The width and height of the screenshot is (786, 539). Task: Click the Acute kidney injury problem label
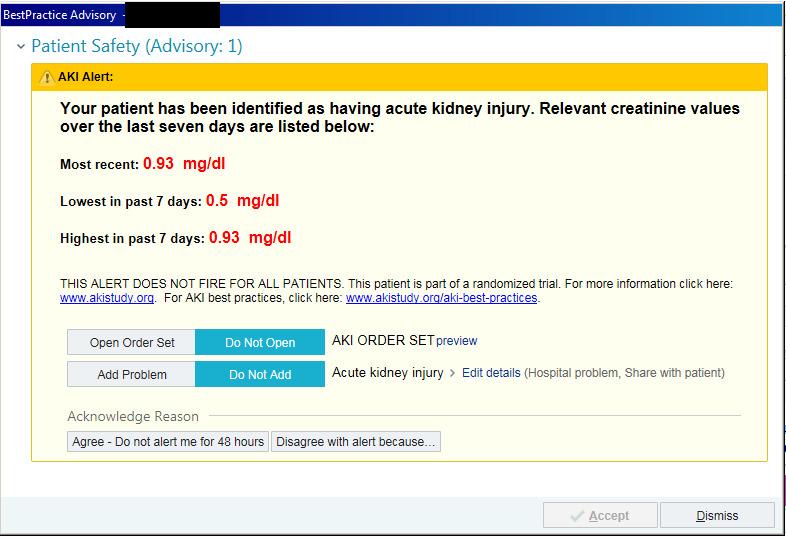[x=387, y=373]
